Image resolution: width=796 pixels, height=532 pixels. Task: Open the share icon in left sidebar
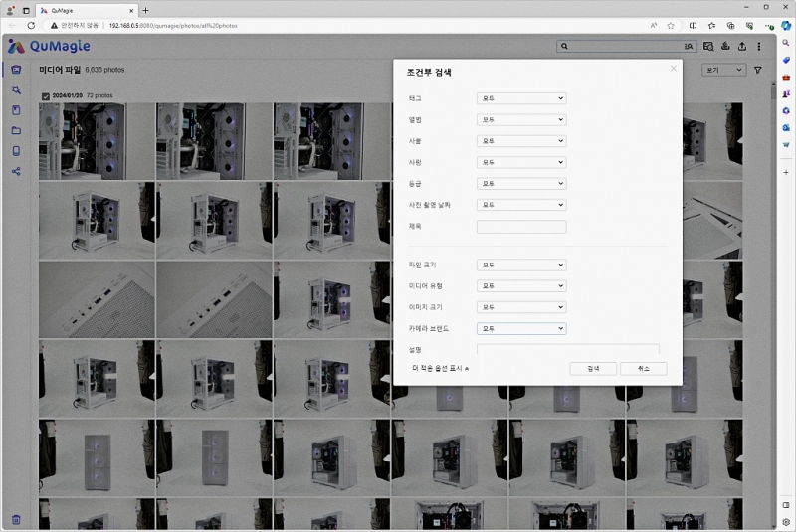(x=16, y=171)
